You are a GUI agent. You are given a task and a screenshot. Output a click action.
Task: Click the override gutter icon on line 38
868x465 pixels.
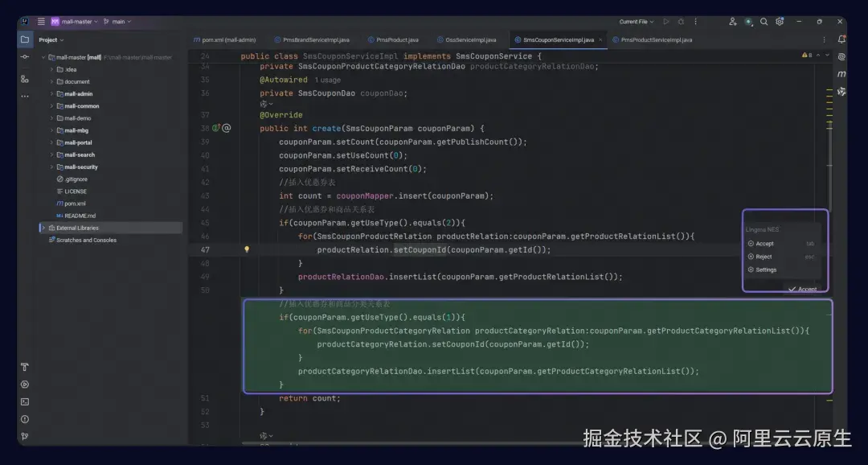click(x=216, y=128)
